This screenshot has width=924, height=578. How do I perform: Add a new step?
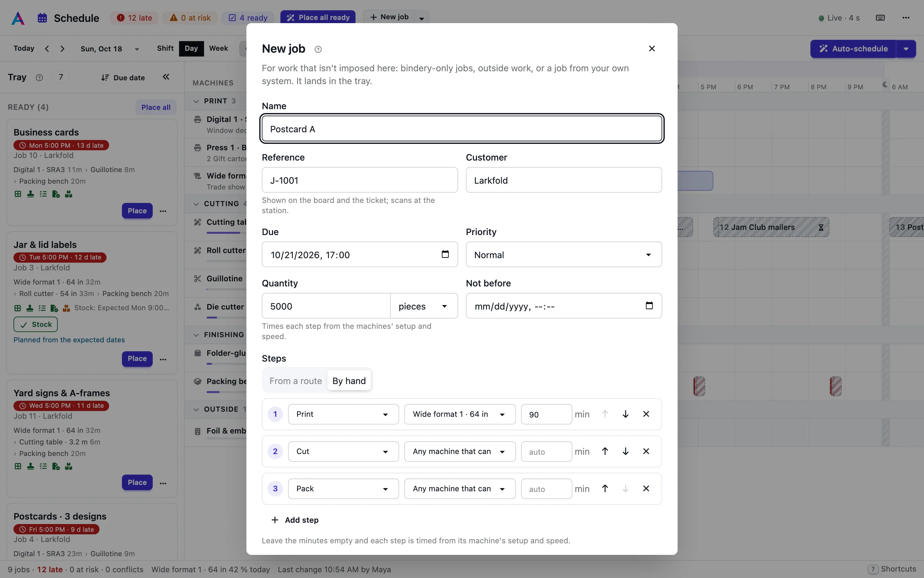pyautogui.click(x=295, y=520)
